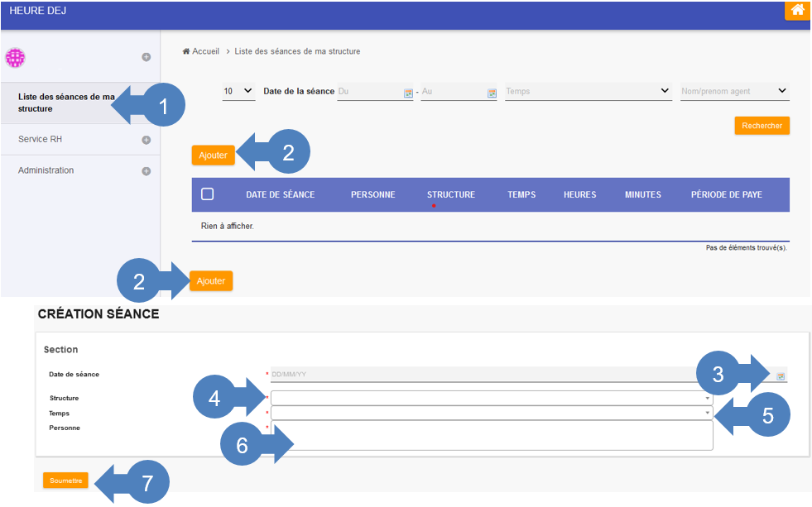
Task: Click the Personne text box
Action: click(x=492, y=435)
